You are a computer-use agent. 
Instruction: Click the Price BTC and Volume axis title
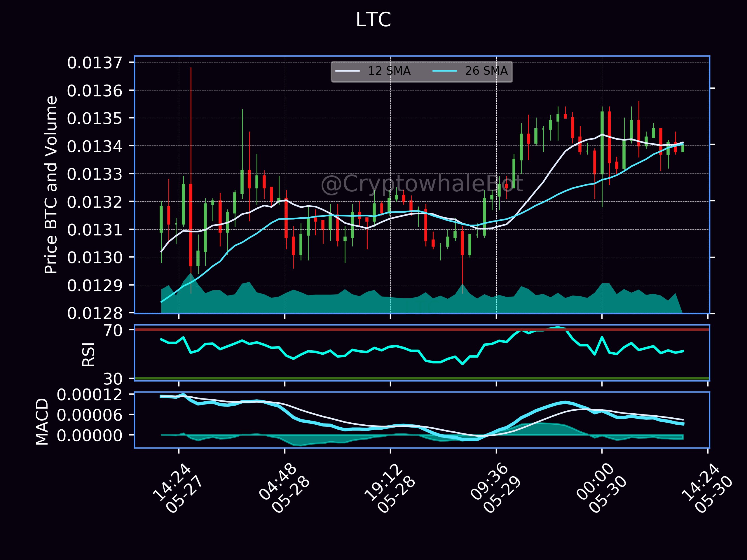point(51,185)
